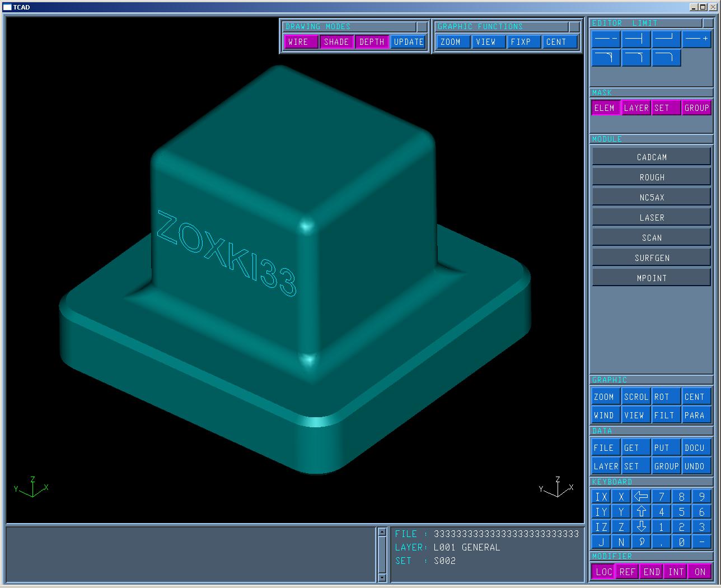Click UPDATE in Drawing Modes

point(409,42)
